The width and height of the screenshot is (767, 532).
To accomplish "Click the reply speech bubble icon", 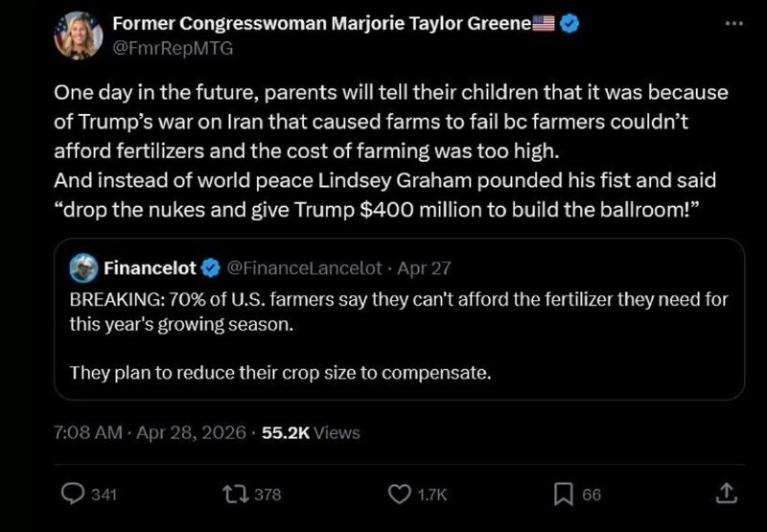I will tap(73, 494).
